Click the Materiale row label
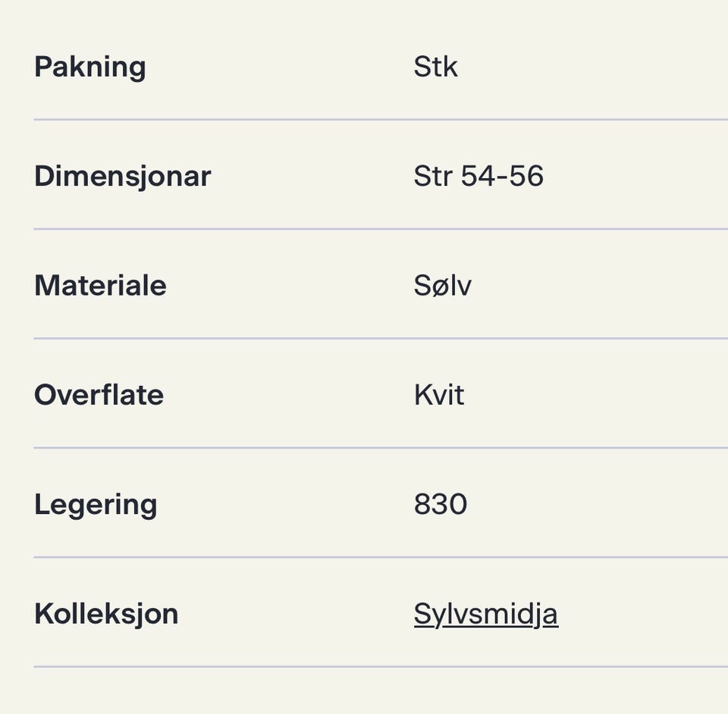Viewport: 728px width, 714px height. 100,285
